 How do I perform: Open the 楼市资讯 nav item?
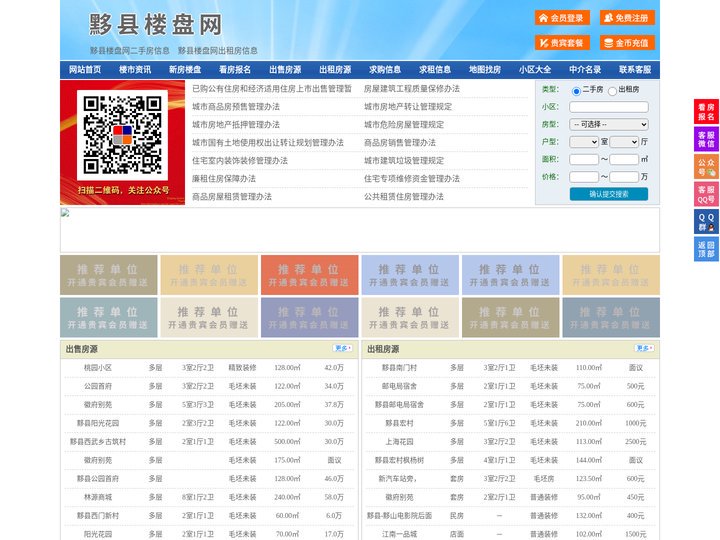[135, 70]
